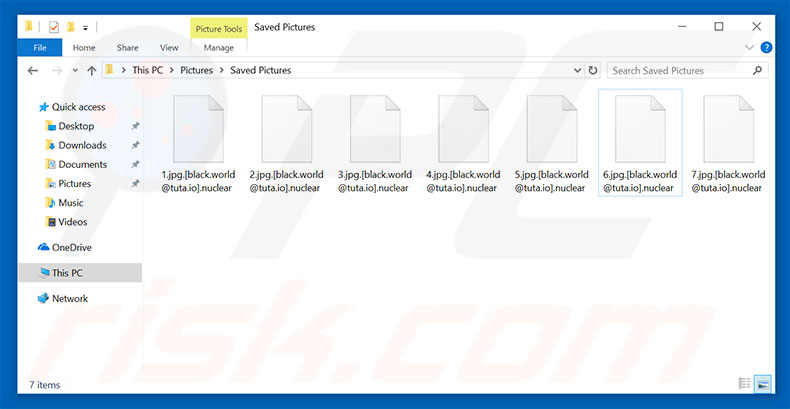Open Help with the question mark icon
Image resolution: width=790 pixels, height=409 pixels.
pos(766,48)
